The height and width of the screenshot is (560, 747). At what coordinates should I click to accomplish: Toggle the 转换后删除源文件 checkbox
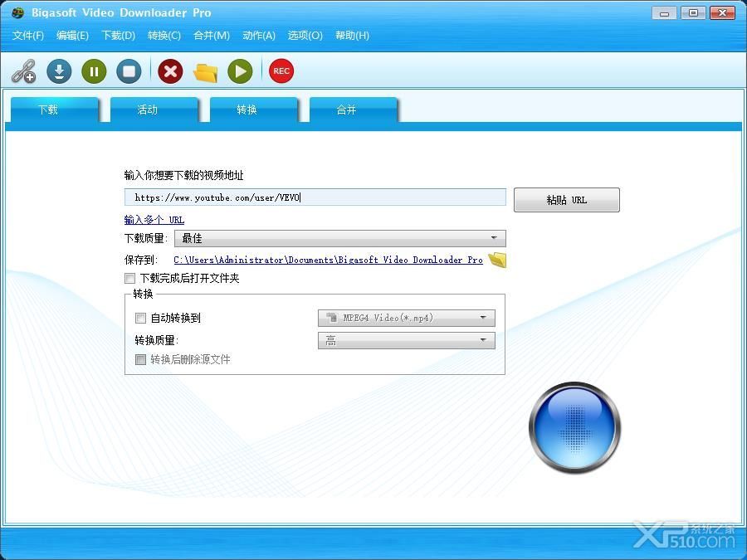[140, 359]
